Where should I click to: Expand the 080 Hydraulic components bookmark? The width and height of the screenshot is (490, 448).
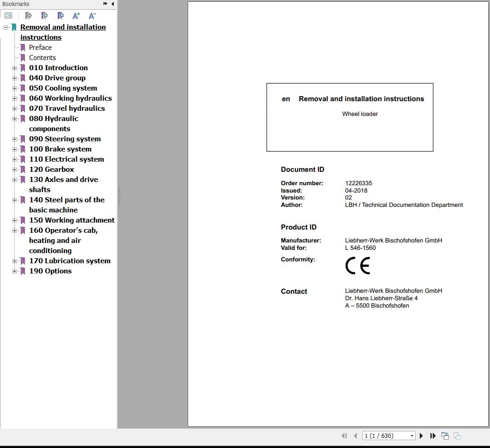click(x=14, y=119)
